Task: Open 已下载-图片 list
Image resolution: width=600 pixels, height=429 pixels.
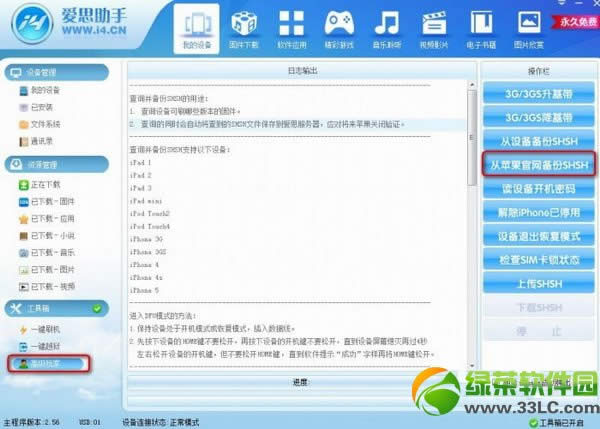Action: click(47, 269)
